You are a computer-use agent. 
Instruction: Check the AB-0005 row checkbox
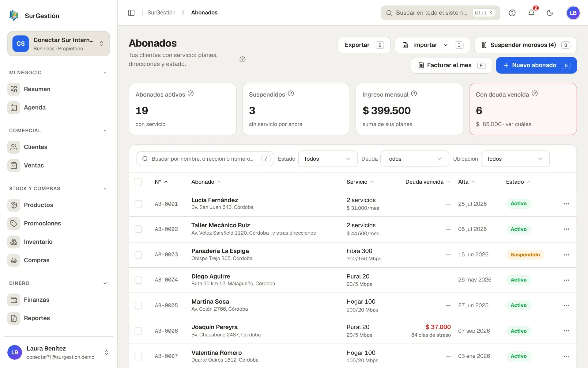pyautogui.click(x=138, y=305)
